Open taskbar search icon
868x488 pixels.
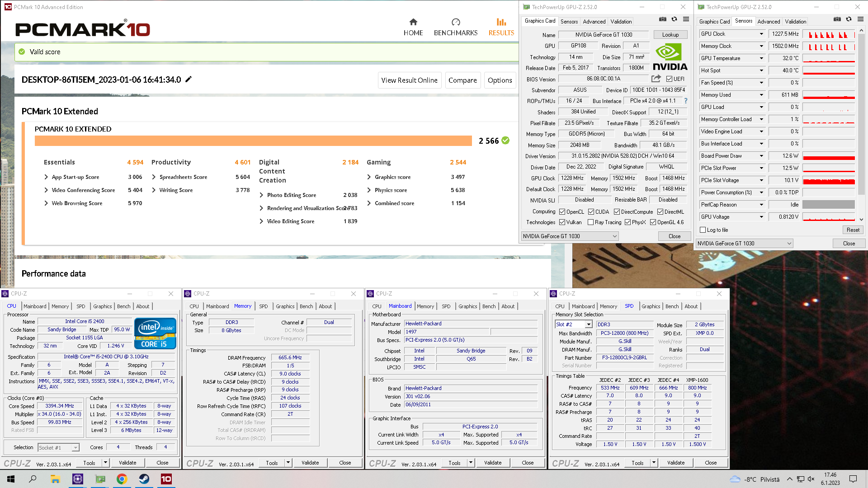point(33,479)
